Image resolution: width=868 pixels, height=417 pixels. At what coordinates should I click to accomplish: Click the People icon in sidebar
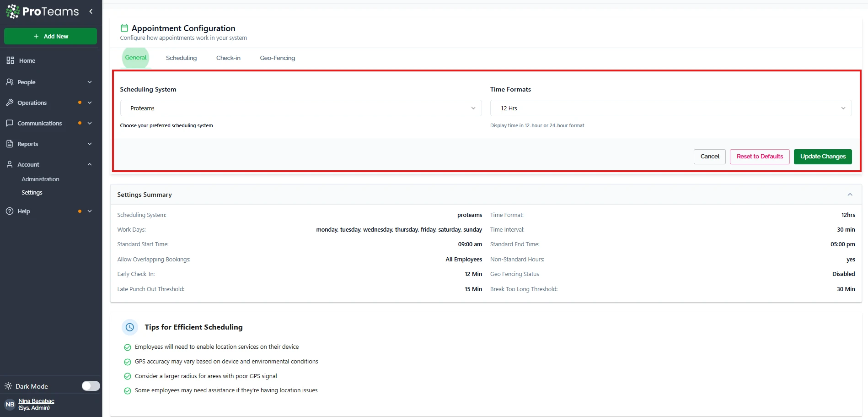point(10,82)
